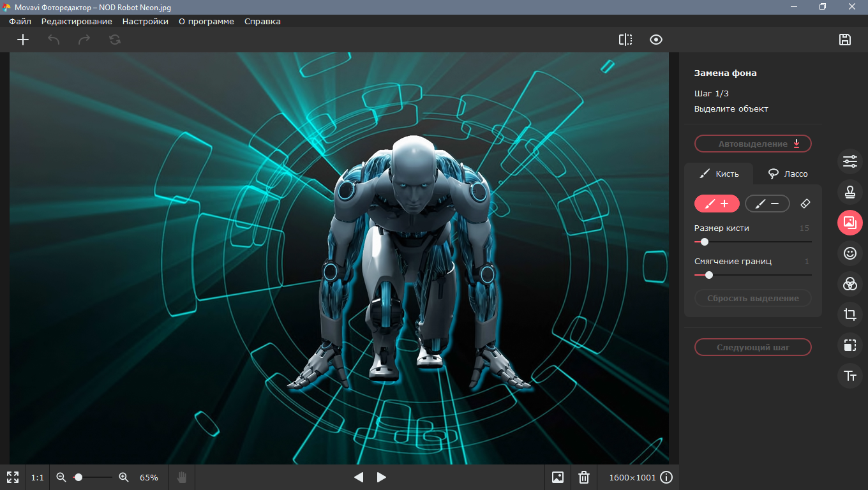Screen dimensions: 868x490
Task: Toggle the original preview eye icon
Action: coord(655,40)
